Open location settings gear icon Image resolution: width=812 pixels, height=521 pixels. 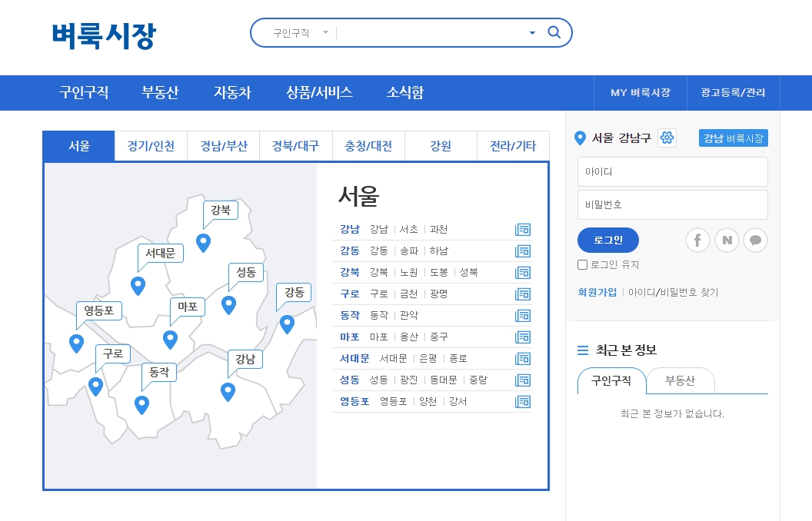click(x=667, y=138)
